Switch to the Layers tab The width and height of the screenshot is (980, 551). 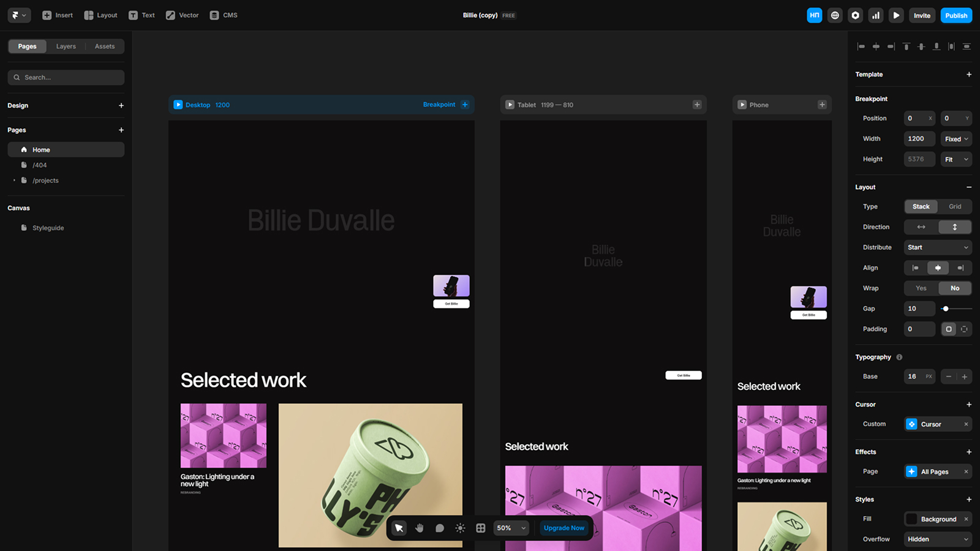[x=66, y=46]
